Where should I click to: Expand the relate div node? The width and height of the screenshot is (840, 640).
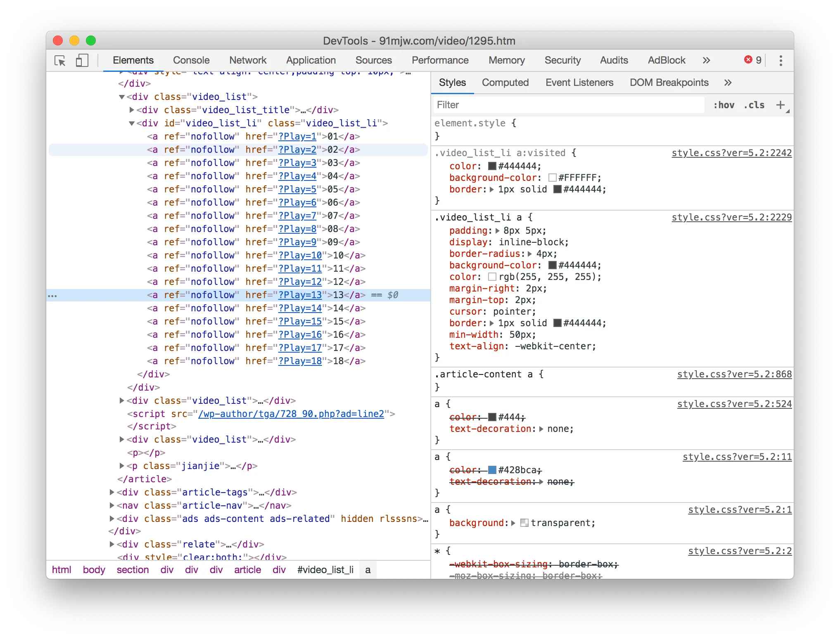click(x=112, y=544)
